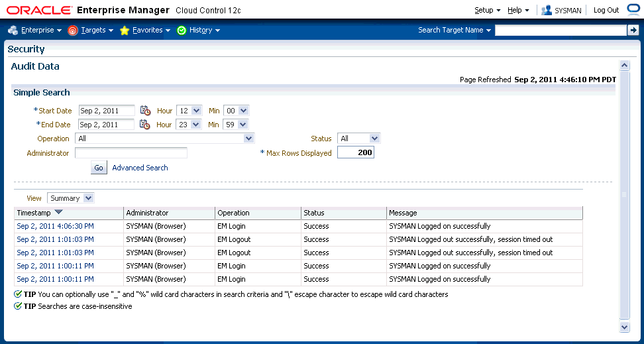Click the Max Rows Displayed field
Image resolution: width=644 pixels, height=344 pixels.
pyautogui.click(x=356, y=153)
